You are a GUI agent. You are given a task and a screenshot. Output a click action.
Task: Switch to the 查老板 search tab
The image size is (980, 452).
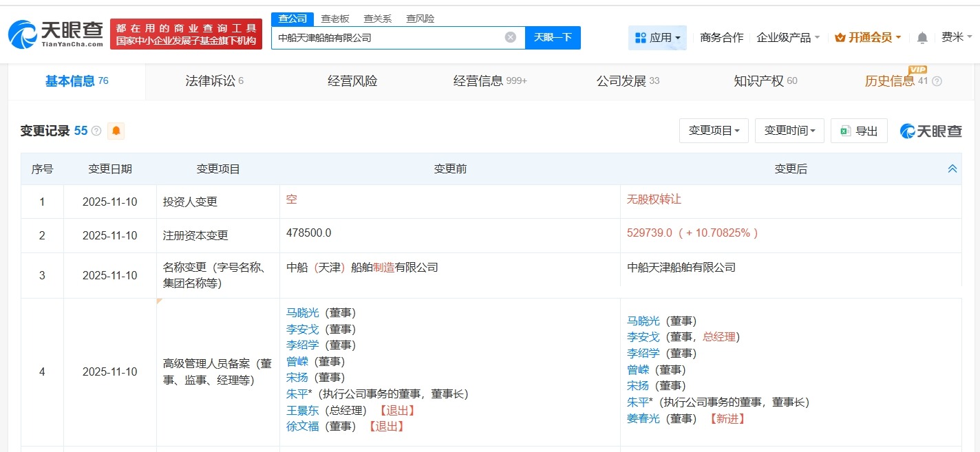pos(334,19)
